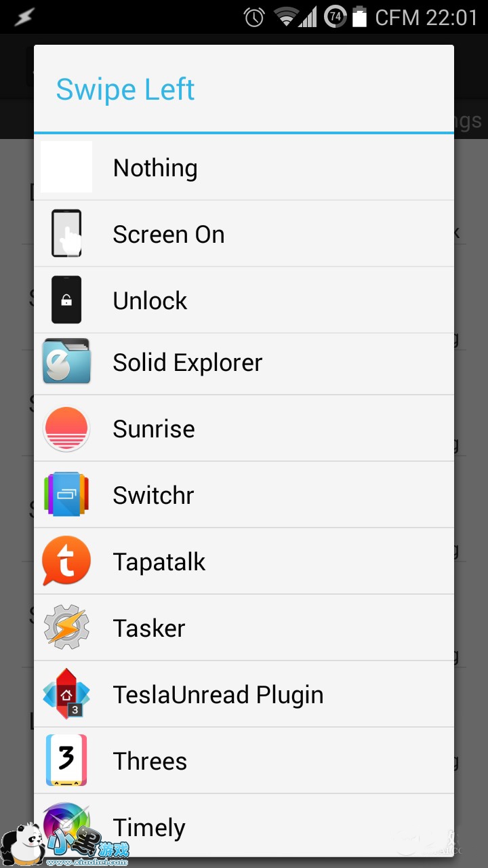Tap the Screen On phone icon
The height and width of the screenshot is (868, 488).
(66, 233)
